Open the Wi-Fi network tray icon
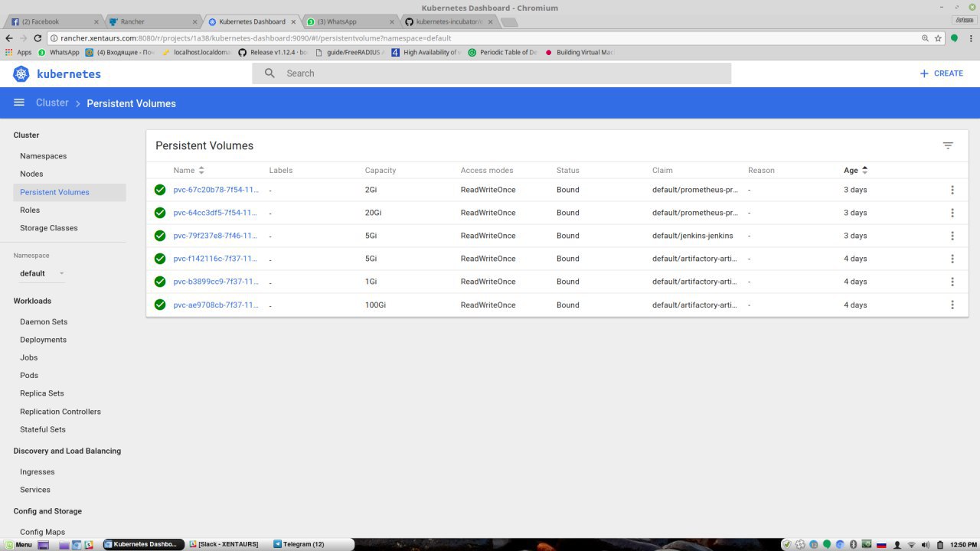980x551 pixels. [x=911, y=545]
